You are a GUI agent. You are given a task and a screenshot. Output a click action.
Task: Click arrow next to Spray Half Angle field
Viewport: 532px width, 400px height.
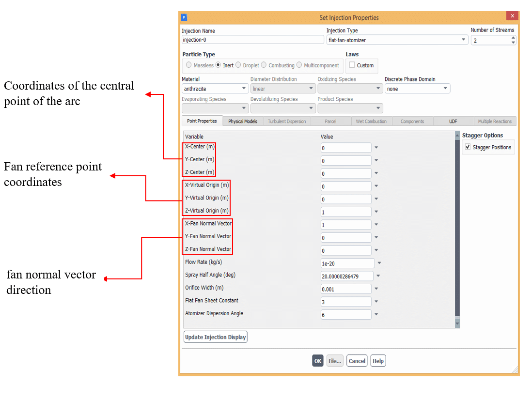coord(378,276)
